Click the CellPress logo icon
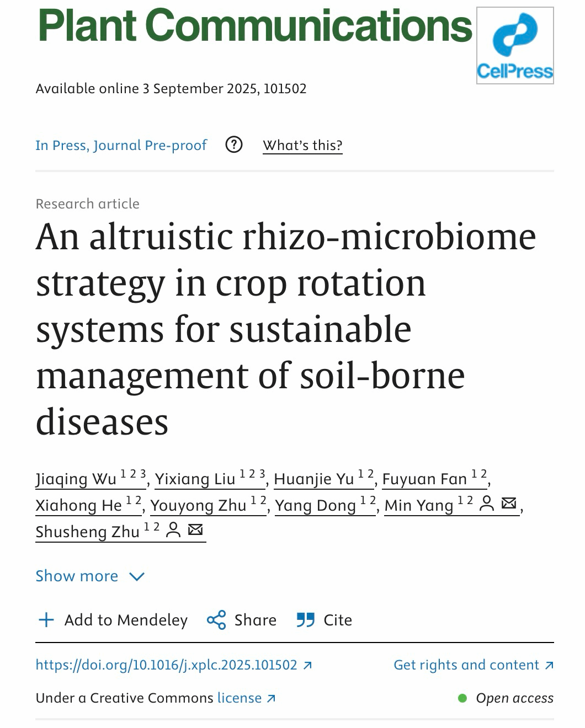 tap(514, 45)
